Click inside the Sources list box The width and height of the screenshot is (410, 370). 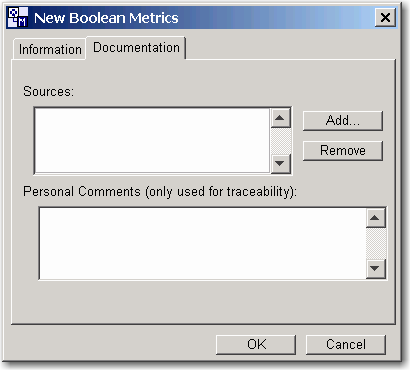[152, 141]
